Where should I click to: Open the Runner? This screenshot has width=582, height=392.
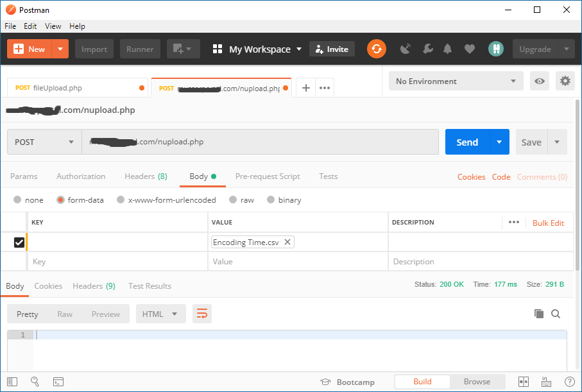140,49
